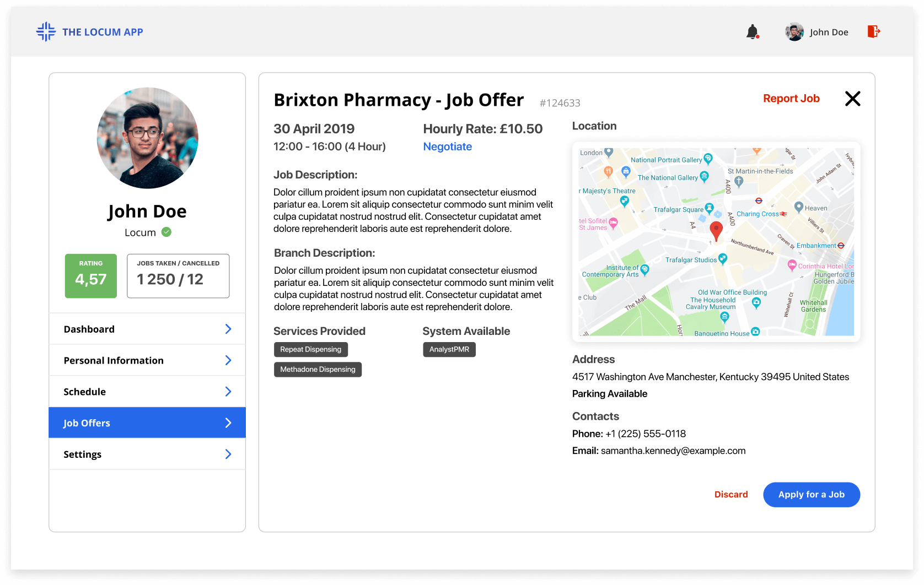Click The National Gallery map marker

click(704, 177)
